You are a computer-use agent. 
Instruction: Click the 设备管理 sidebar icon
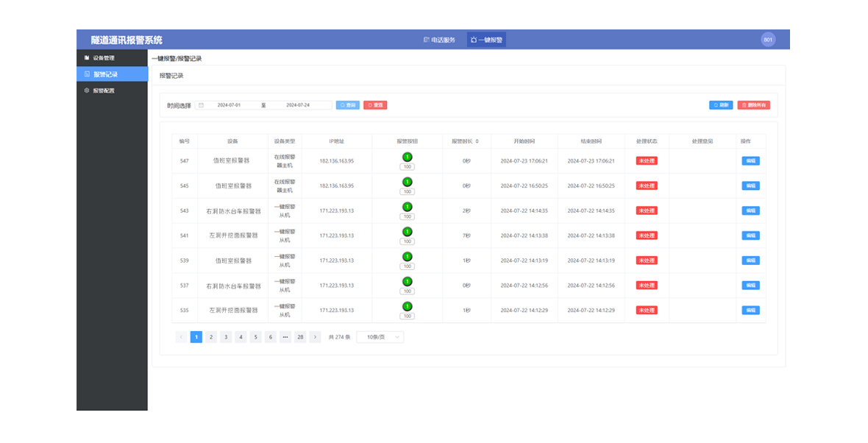click(x=87, y=57)
